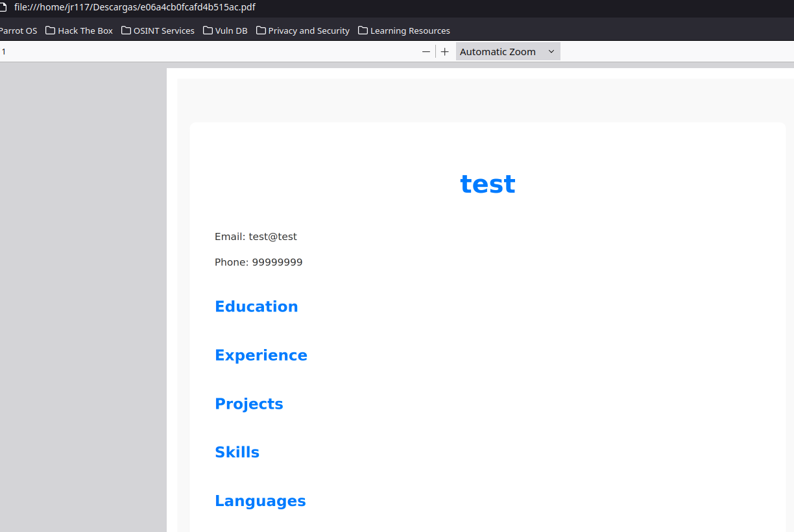794x532 pixels.
Task: Click the Projects heading
Action: pyautogui.click(x=249, y=404)
